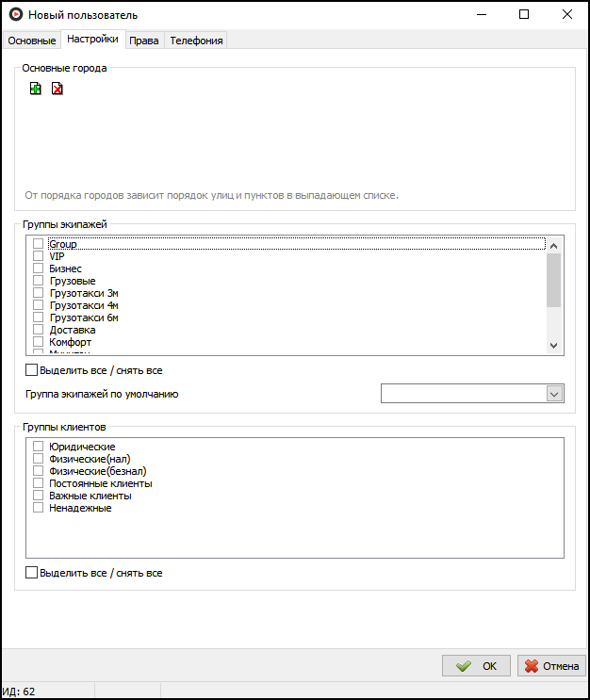
Task: Open the Права tab
Action: 143,41
